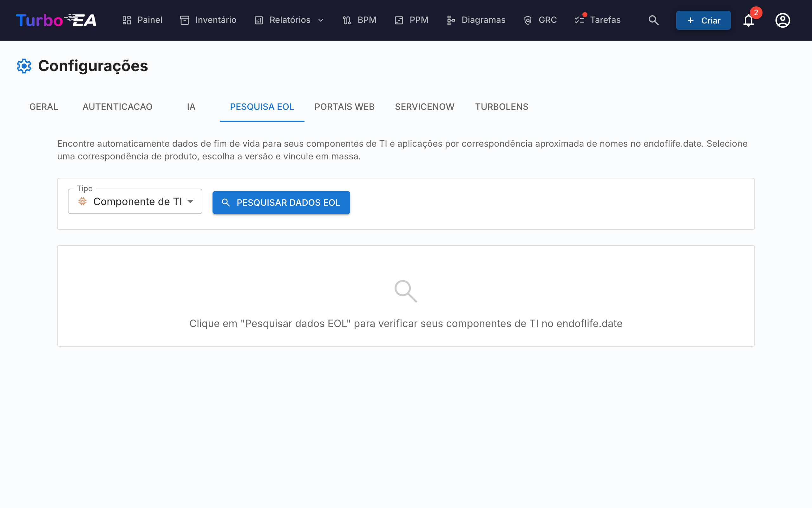The image size is (812, 508).
Task: Expand the Relatórios menu chevron
Action: click(x=321, y=21)
